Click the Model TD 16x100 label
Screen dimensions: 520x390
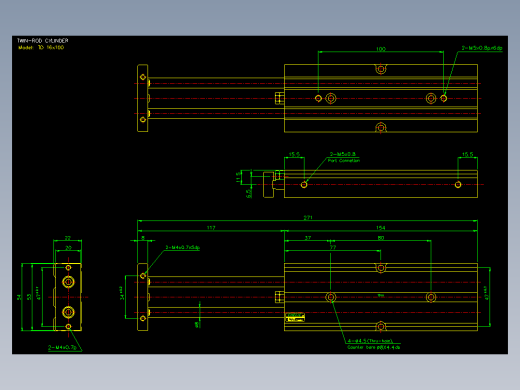click(41, 47)
